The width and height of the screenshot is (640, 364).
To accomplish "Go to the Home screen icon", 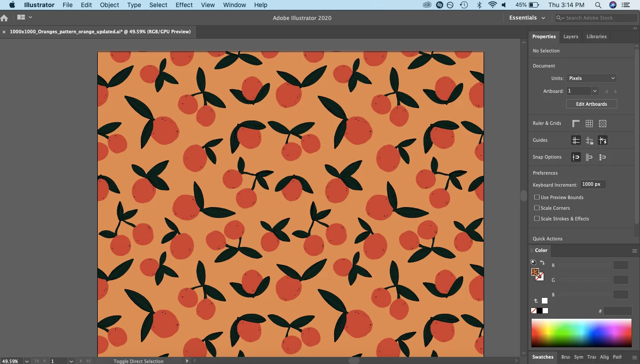I will pyautogui.click(x=4, y=18).
